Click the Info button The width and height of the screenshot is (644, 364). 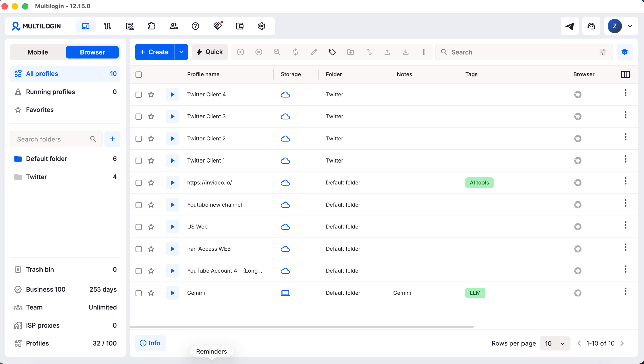pyautogui.click(x=150, y=343)
